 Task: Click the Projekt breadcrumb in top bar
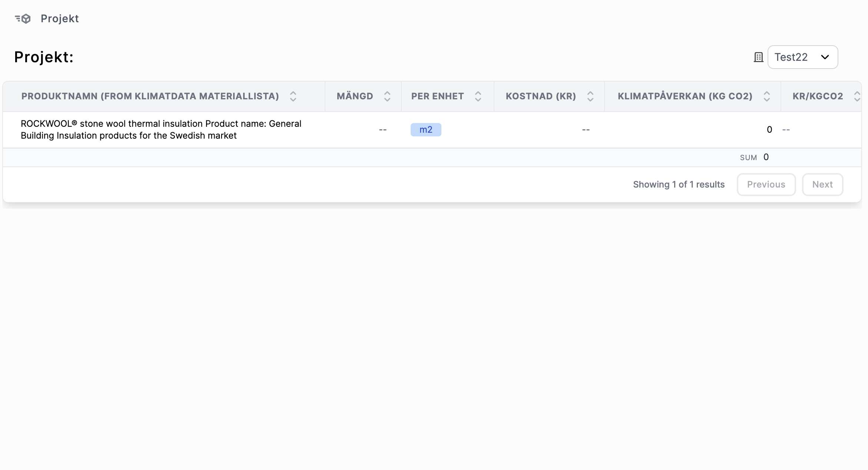60,19
